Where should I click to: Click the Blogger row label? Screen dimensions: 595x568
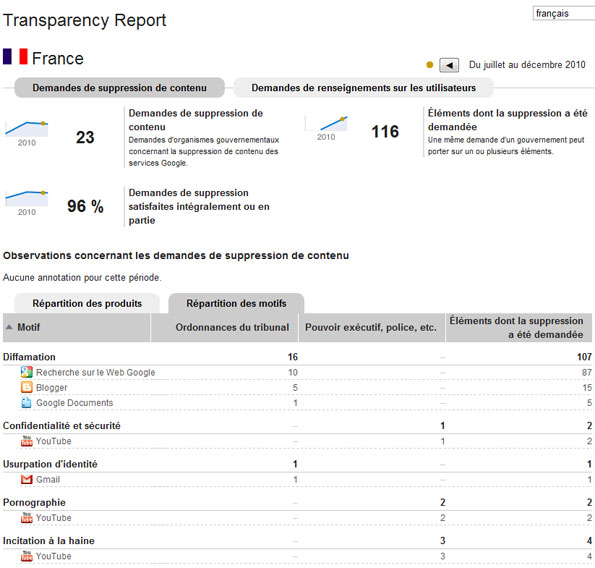(52, 387)
